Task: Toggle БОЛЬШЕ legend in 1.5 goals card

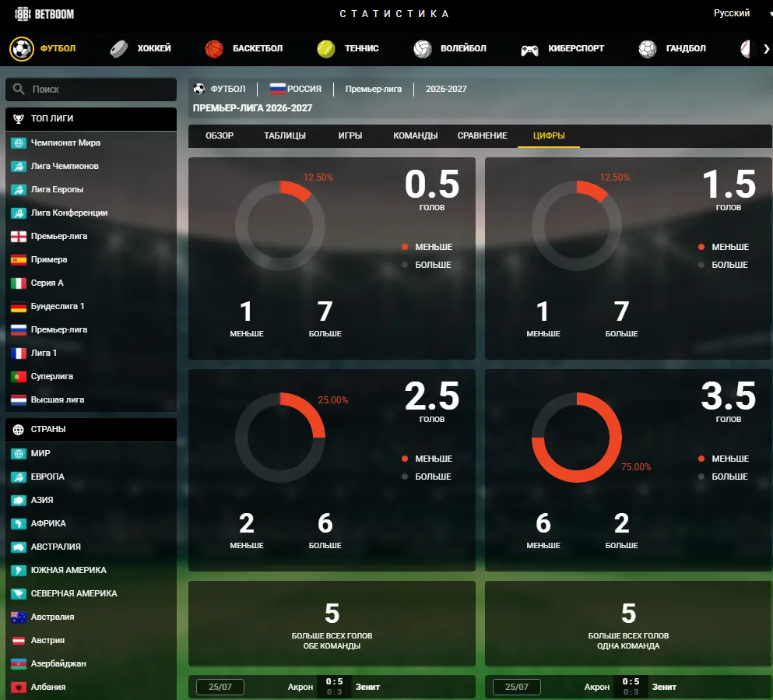Action: 723,265
